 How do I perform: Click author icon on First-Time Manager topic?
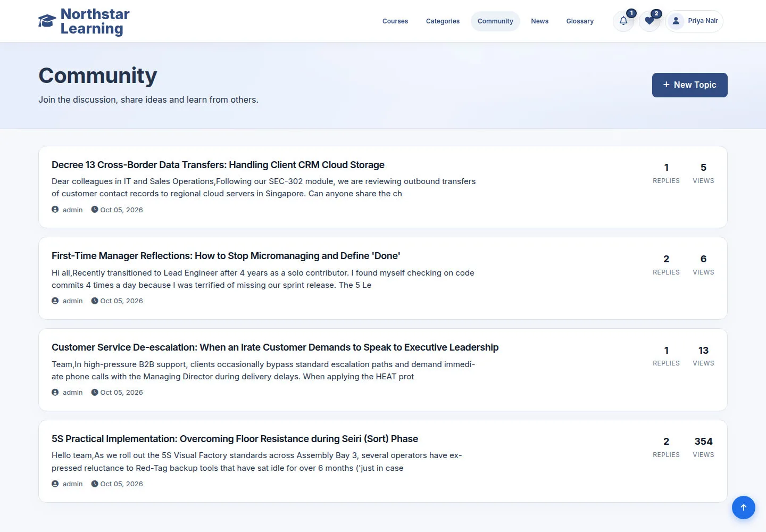pos(55,301)
